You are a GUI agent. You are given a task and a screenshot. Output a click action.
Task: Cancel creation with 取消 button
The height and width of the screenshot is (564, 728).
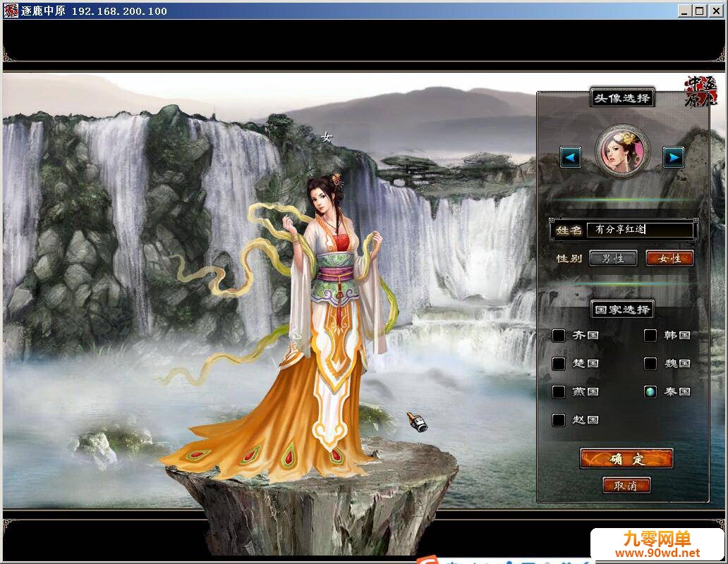[626, 486]
